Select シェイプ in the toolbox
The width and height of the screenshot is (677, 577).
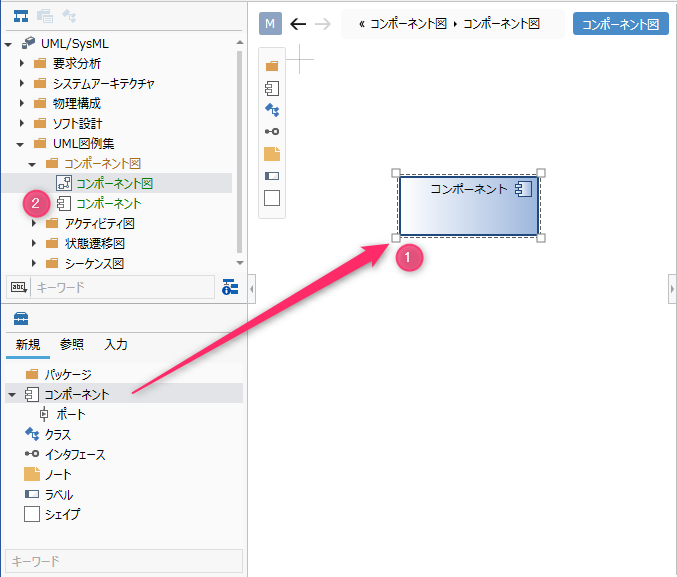[x=63, y=514]
